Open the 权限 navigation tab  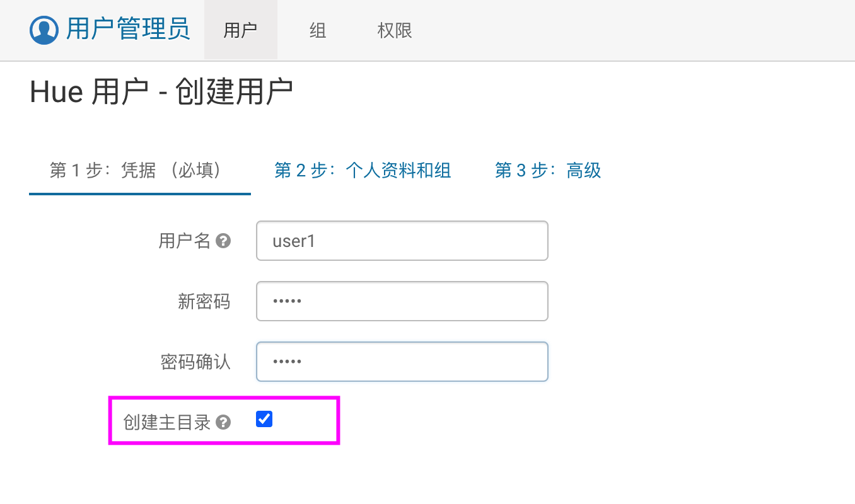click(x=395, y=30)
